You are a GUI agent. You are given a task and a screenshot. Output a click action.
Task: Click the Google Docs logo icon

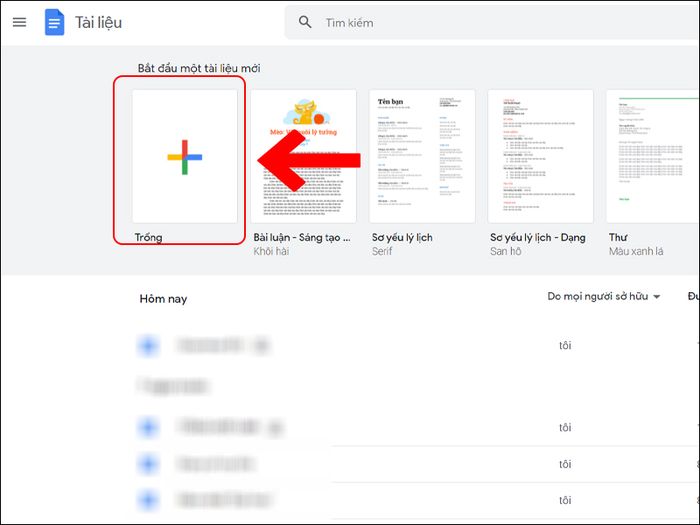[x=54, y=22]
